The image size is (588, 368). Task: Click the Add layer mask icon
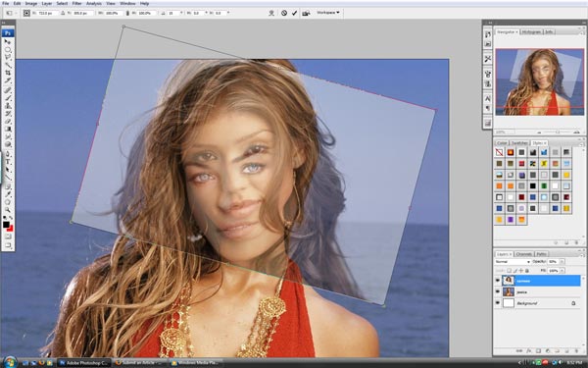538,351
